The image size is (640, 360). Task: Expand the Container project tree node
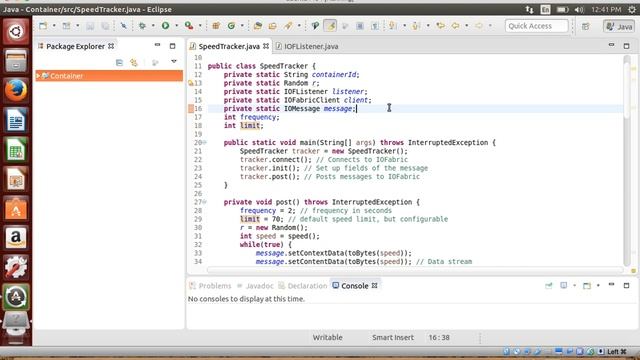38,76
